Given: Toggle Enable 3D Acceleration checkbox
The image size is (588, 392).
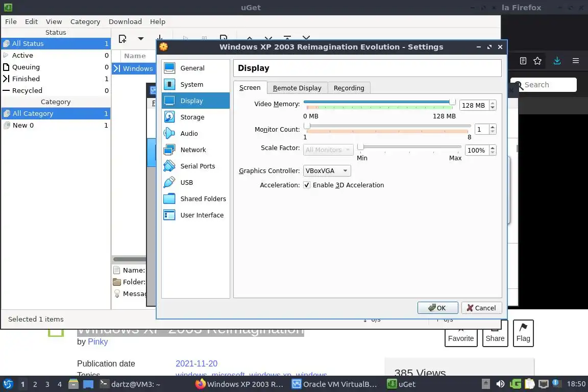Looking at the screenshot, I should [307, 185].
